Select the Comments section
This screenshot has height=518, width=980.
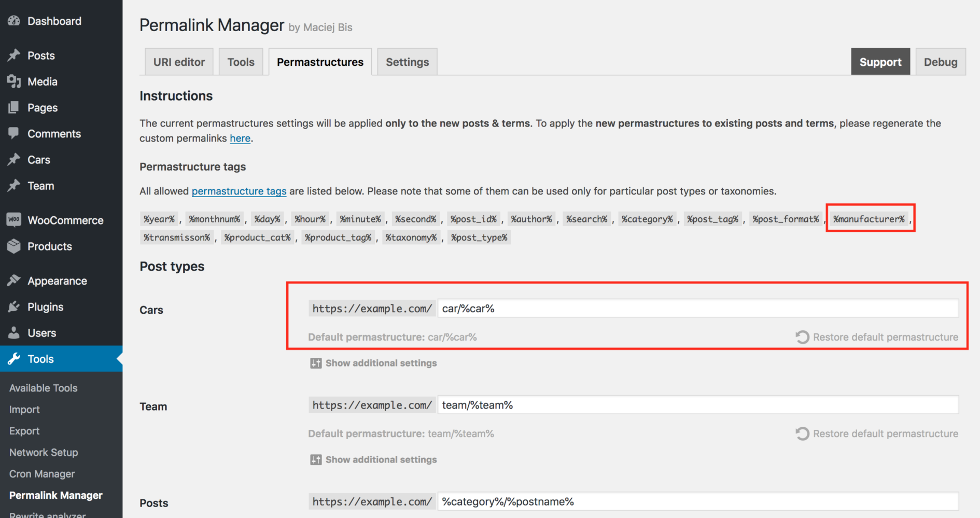pyautogui.click(x=54, y=133)
